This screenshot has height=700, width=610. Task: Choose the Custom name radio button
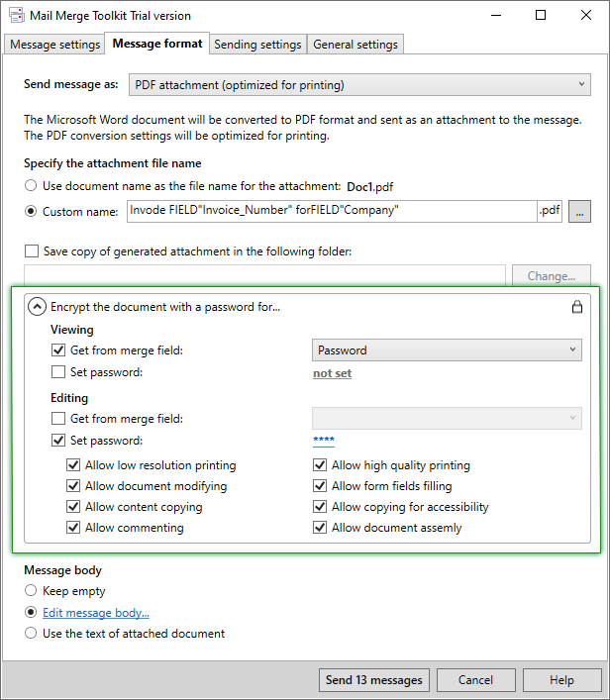click(31, 211)
